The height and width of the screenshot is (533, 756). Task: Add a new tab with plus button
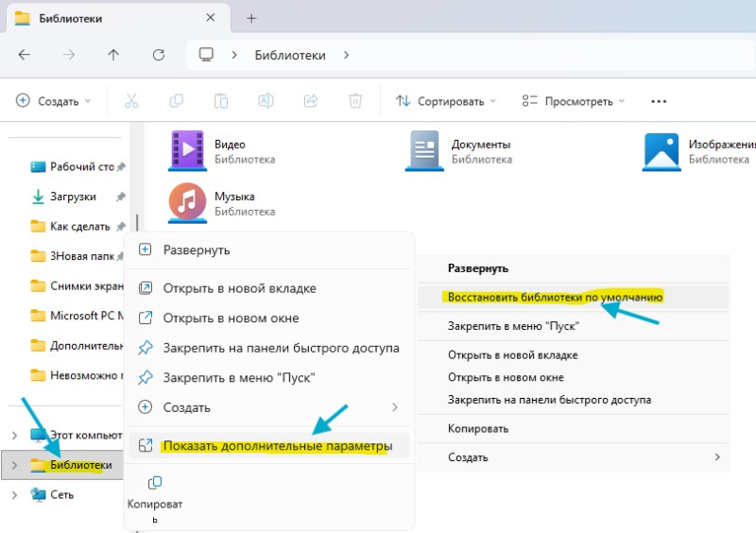tap(251, 18)
